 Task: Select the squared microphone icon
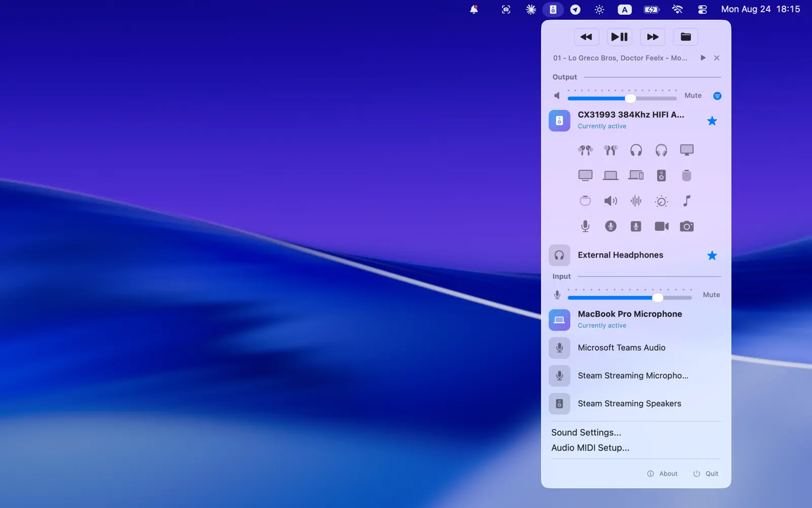tap(636, 227)
